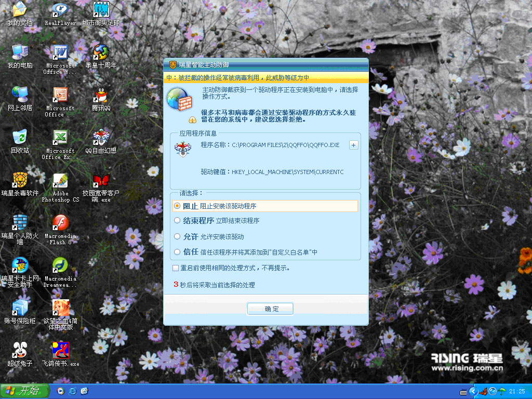Open 校园宽带客户端.exe butterfly icon
Screen dimensions: 532x399
click(101, 187)
